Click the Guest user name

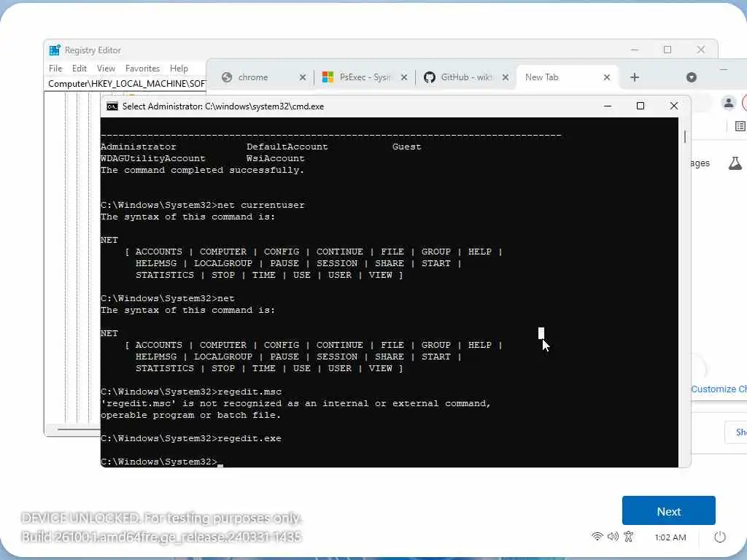pos(407,147)
